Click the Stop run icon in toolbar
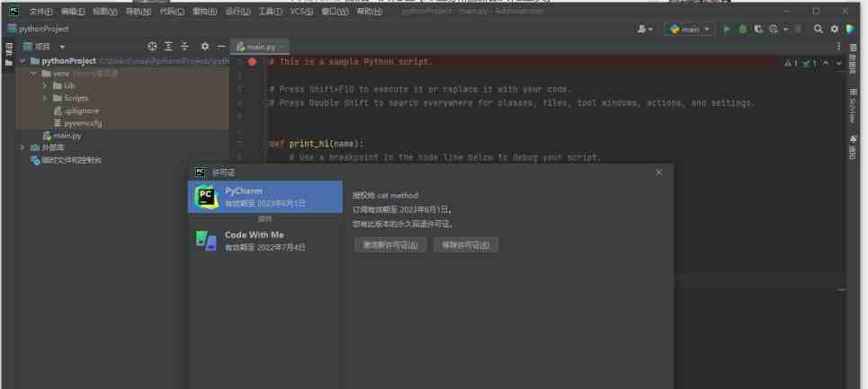868x389 pixels. point(798,30)
